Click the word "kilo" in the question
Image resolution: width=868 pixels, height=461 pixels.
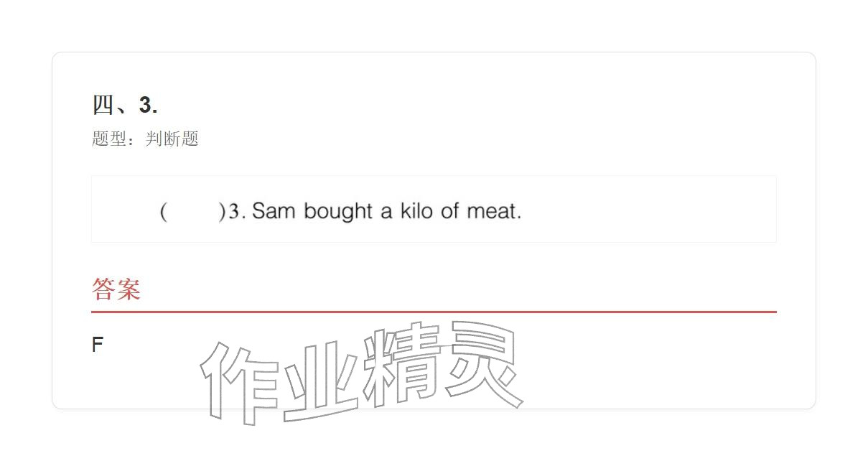[x=416, y=211]
